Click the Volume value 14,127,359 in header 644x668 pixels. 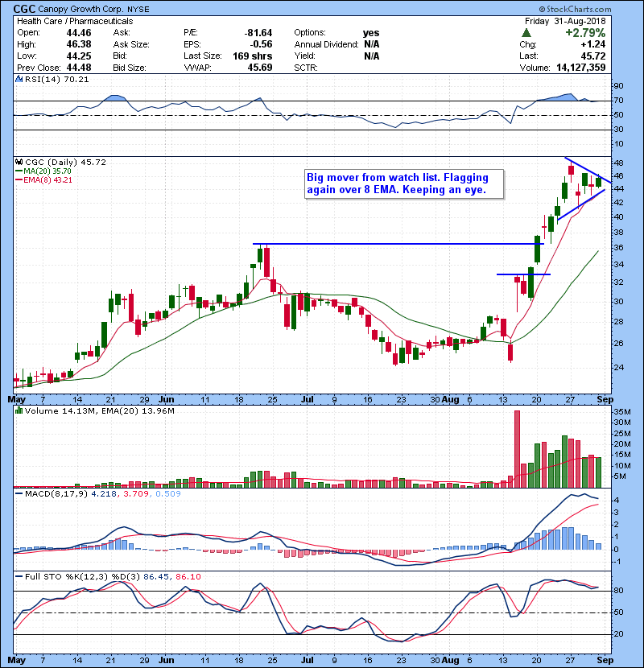[581, 68]
